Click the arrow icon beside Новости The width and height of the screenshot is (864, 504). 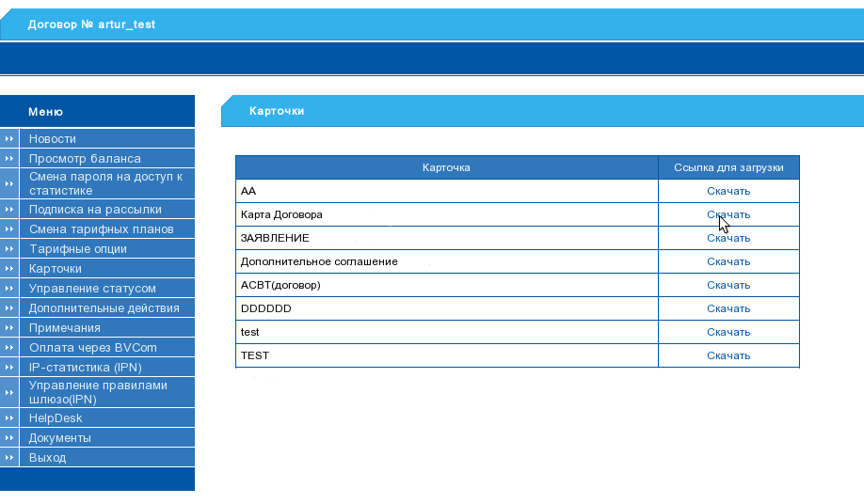click(9, 138)
